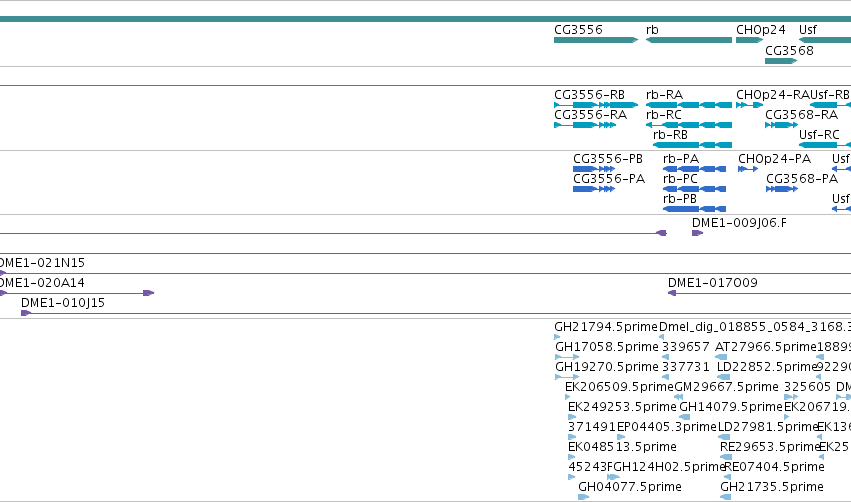851x502 pixels.
Task: Click the EK048513.5prime EST label
Action: 622,447
